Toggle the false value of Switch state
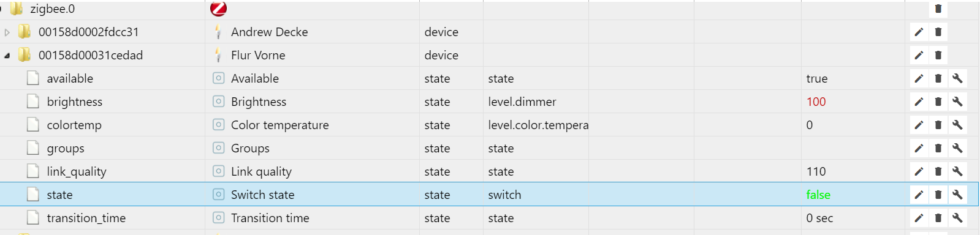980x235 pixels. pyautogui.click(x=818, y=195)
